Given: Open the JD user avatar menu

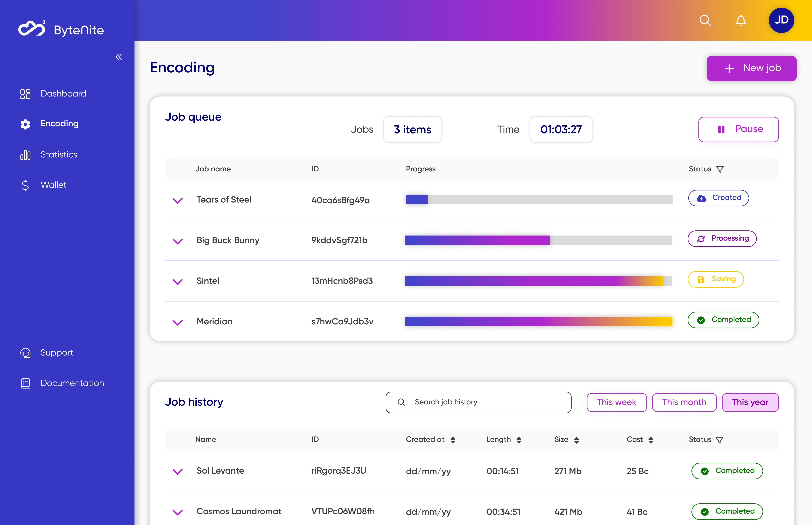Looking at the screenshot, I should coord(781,20).
